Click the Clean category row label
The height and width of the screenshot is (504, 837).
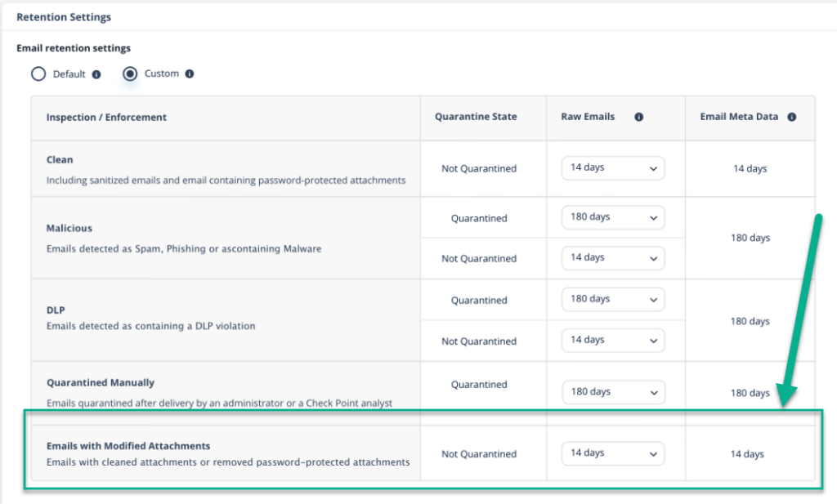[x=59, y=159]
